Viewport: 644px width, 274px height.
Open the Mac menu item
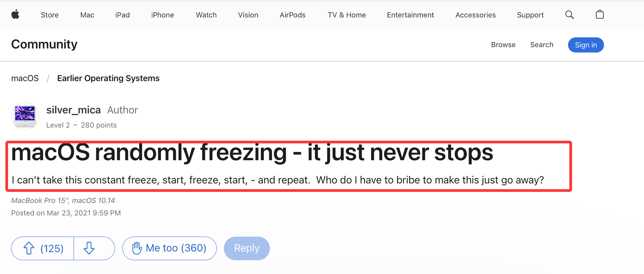tap(87, 15)
